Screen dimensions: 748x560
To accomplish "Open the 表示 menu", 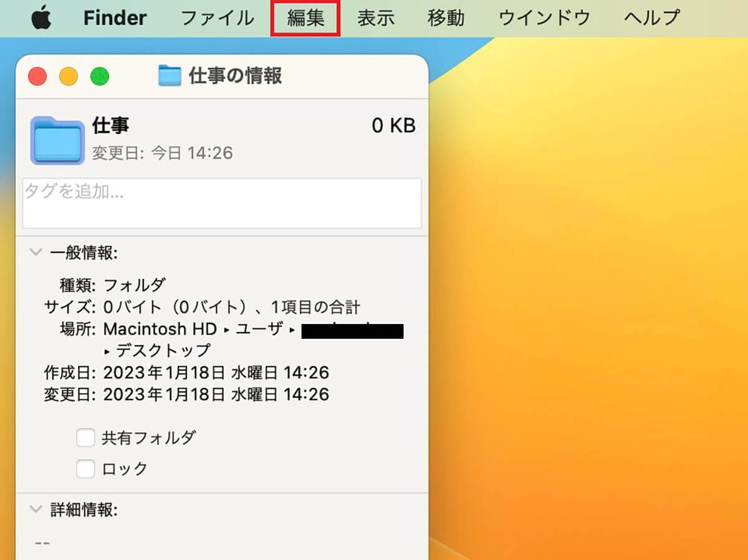I will [376, 18].
